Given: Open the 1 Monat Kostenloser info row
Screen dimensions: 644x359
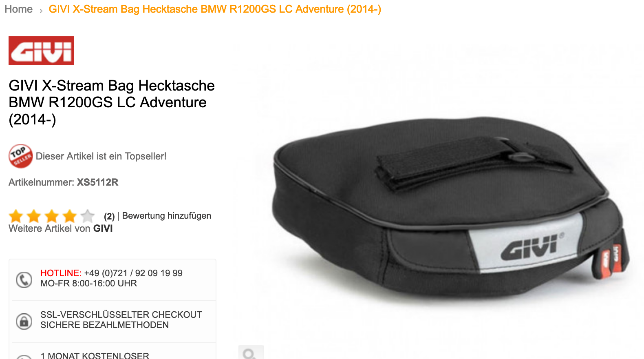Looking at the screenshot, I should point(112,351).
